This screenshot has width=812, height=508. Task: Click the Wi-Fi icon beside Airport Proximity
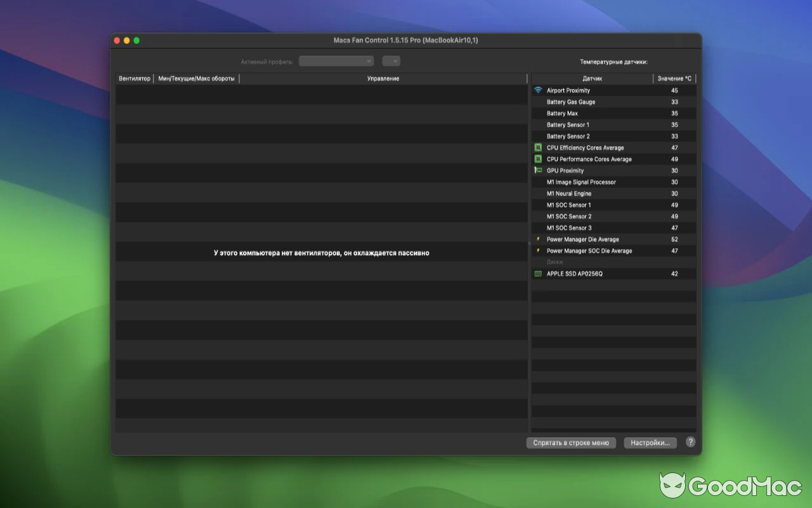(x=539, y=90)
